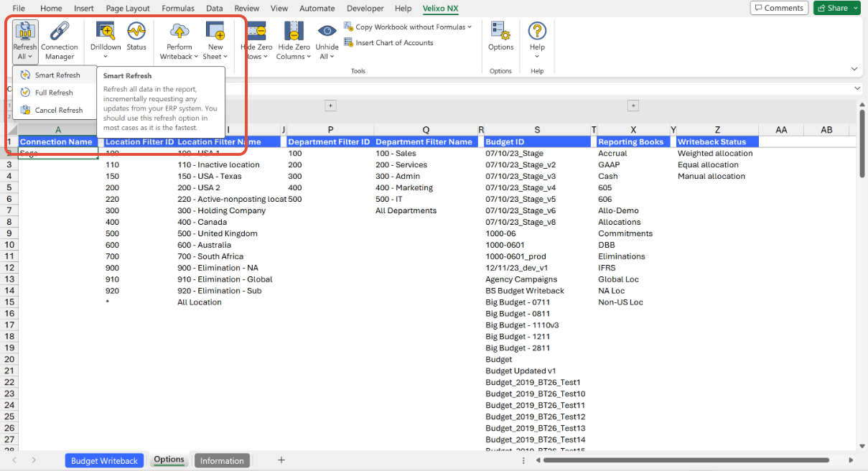The width and height of the screenshot is (868, 471).
Task: Open the Help dropdown in ribbon
Action: click(537, 57)
